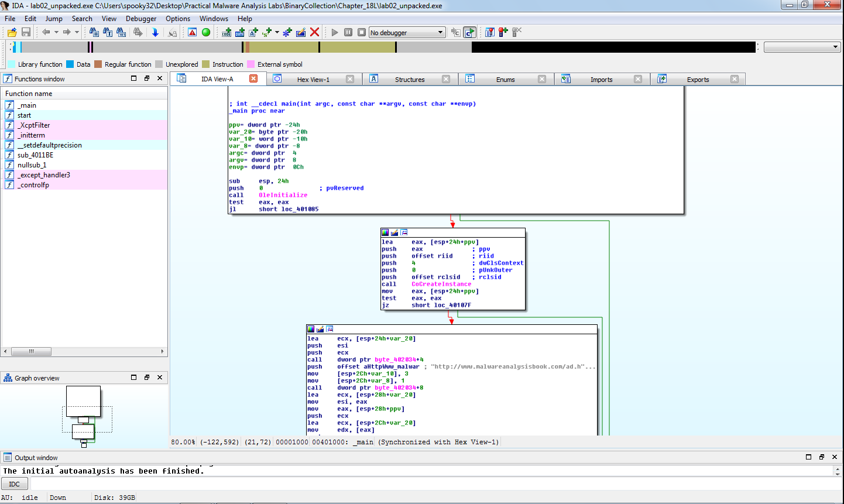
Task: Open the Debugger menu
Action: tap(141, 18)
